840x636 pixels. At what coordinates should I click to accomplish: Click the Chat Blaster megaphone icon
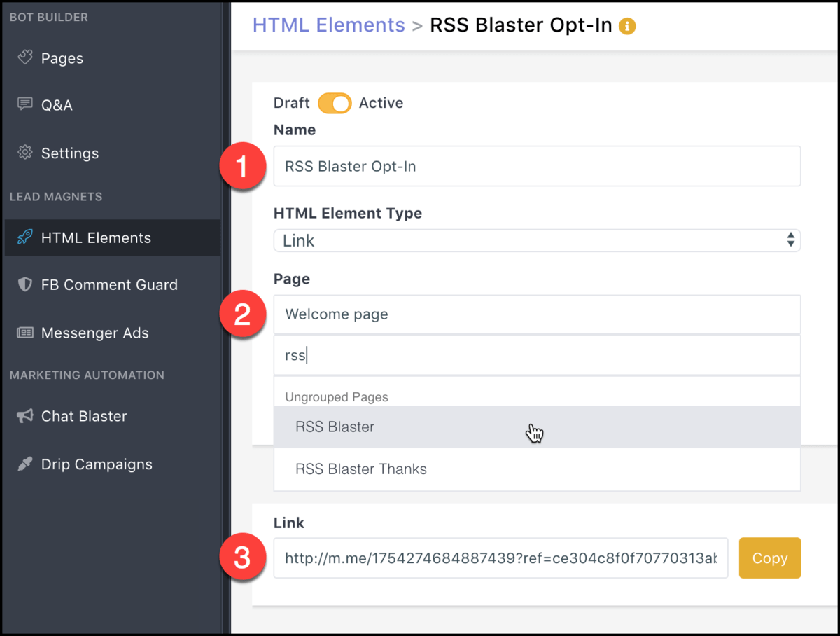coord(25,416)
